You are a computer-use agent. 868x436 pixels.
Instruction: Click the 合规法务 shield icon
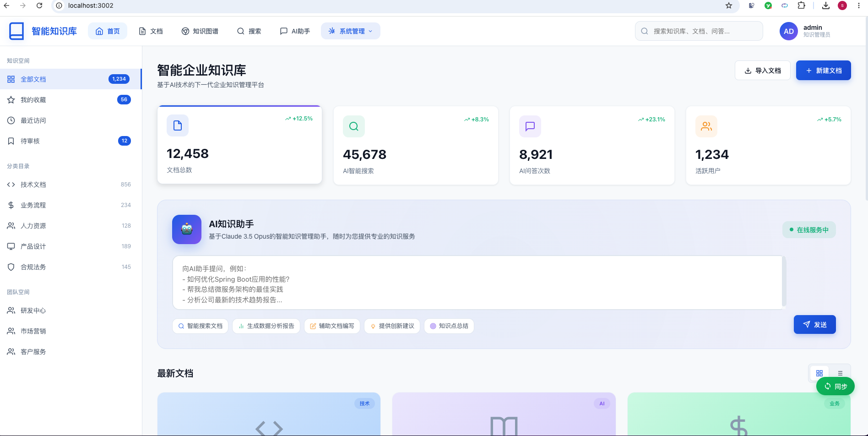pos(11,267)
